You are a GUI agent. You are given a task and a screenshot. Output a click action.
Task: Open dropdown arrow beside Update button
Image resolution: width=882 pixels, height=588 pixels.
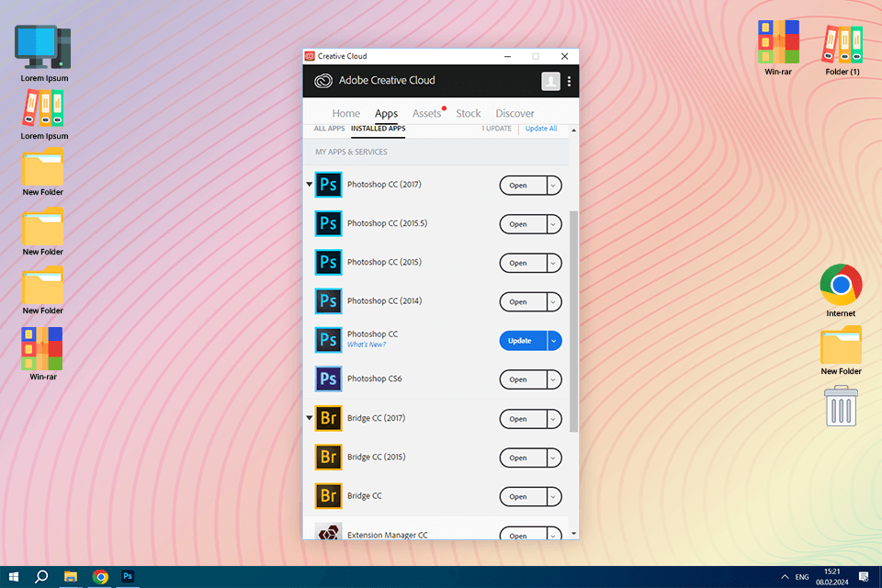coord(553,341)
